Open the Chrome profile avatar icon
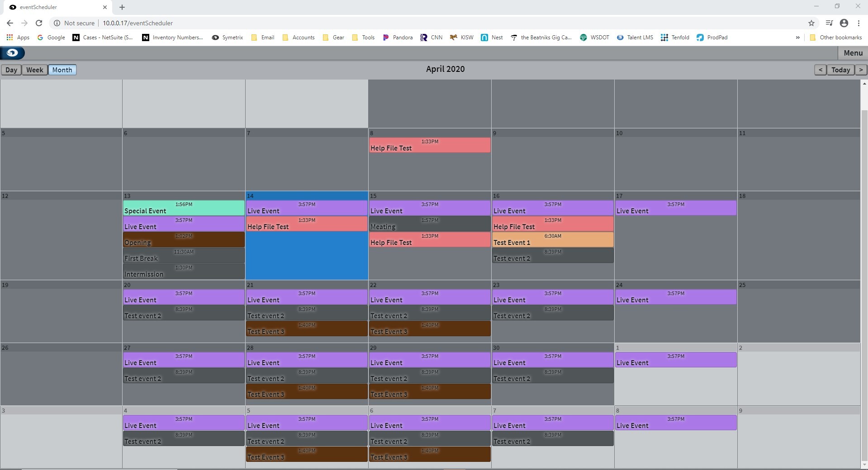 pyautogui.click(x=844, y=23)
